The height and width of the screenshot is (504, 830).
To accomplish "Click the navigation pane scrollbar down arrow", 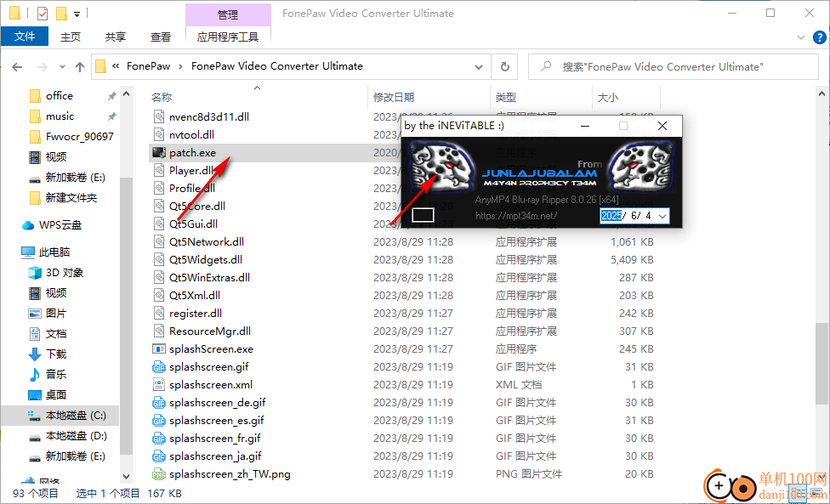I will click(x=126, y=477).
